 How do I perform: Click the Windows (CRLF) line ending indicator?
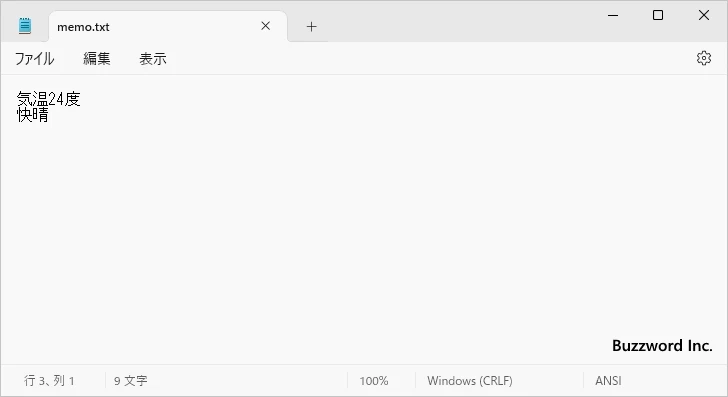tap(470, 381)
